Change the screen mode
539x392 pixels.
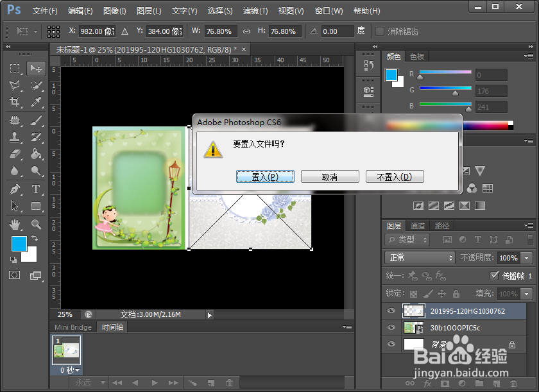click(36, 275)
